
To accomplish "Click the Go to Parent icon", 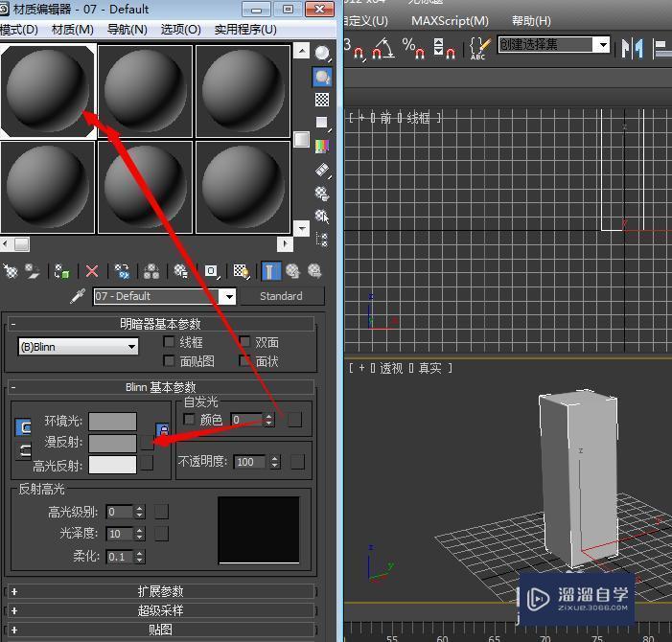I will (x=292, y=271).
